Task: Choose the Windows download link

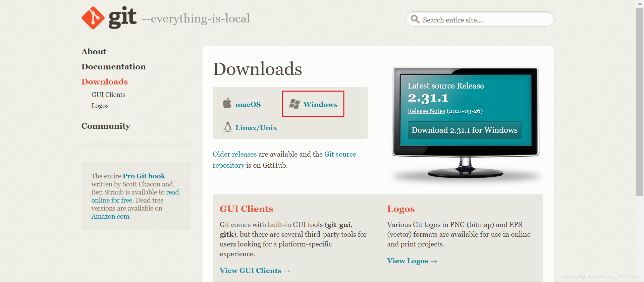Action: (320, 104)
